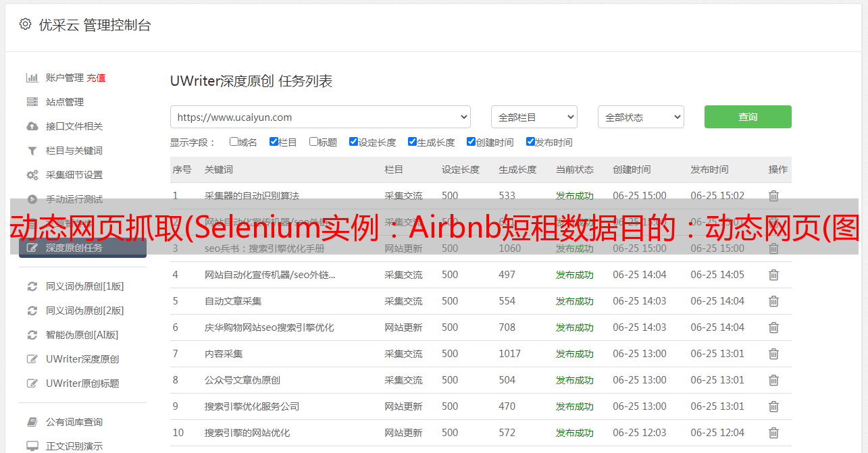The height and width of the screenshot is (453, 868).
Task: Open the 全部状态 dropdown
Action: point(641,117)
